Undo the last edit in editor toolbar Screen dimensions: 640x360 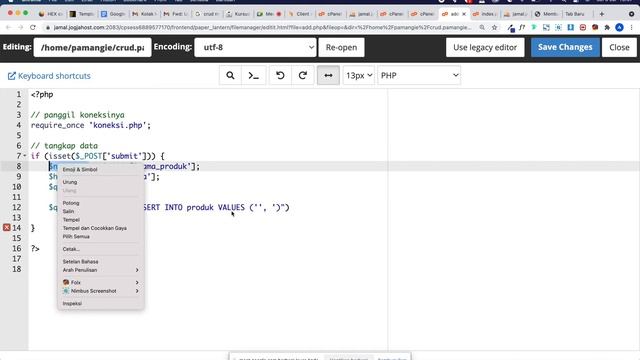click(x=280, y=76)
